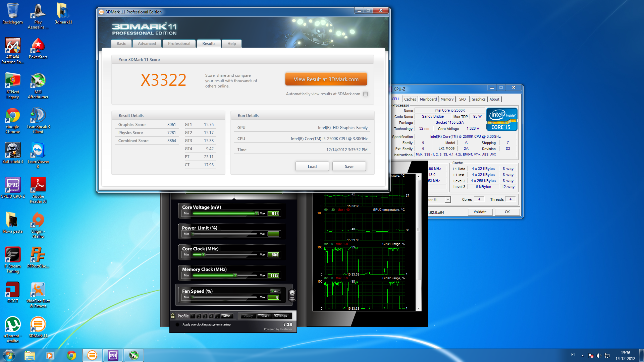Image resolution: width=644 pixels, height=362 pixels.
Task: Toggle Automatically view results at 3DMark.com checkbox
Action: (366, 94)
